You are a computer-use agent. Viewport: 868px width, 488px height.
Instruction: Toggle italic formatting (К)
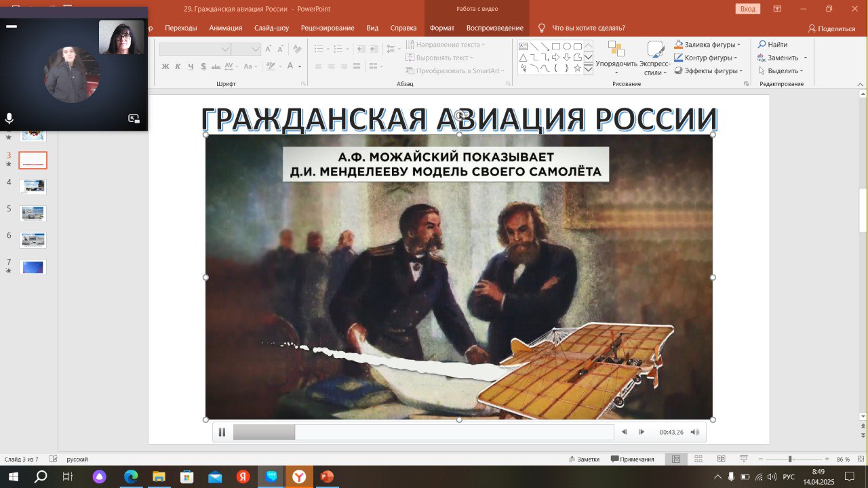pos(178,66)
